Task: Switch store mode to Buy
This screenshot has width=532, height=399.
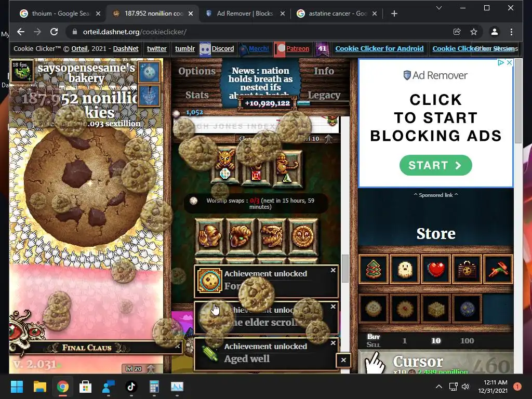Action: click(373, 337)
